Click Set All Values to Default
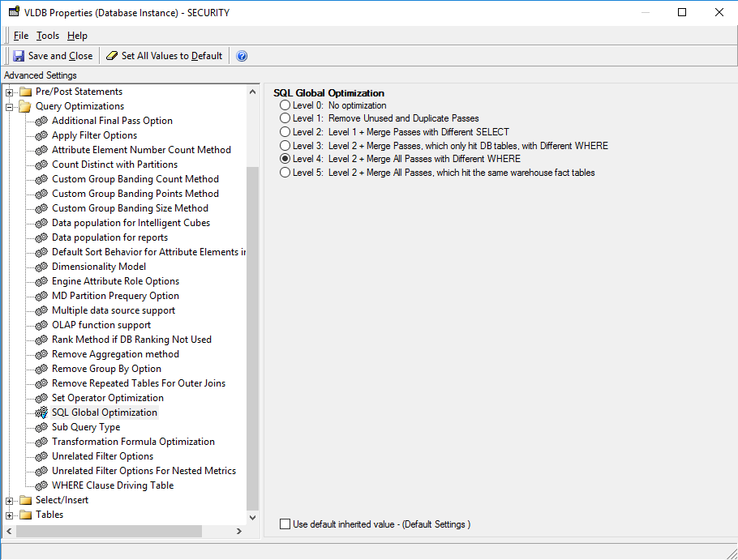Image resolution: width=738 pixels, height=560 pixels. [x=164, y=56]
